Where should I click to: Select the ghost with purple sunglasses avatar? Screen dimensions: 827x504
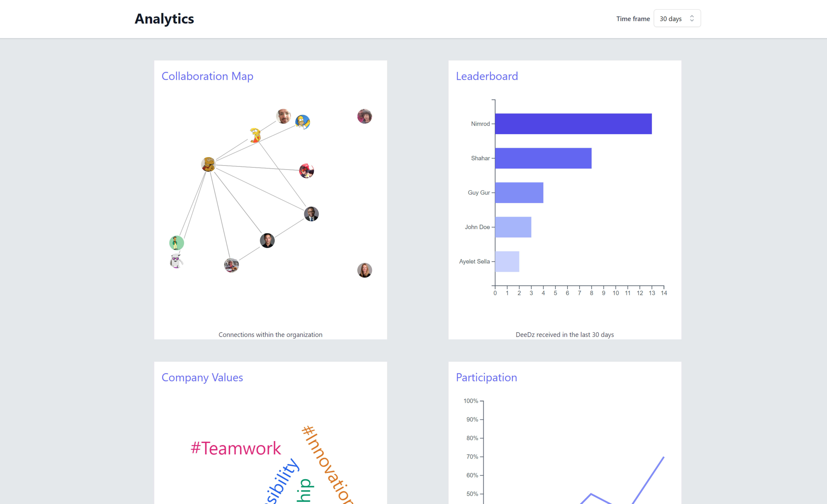click(x=176, y=261)
